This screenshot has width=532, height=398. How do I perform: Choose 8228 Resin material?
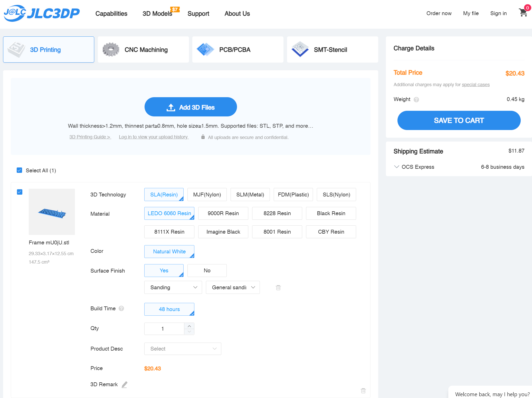point(277,213)
